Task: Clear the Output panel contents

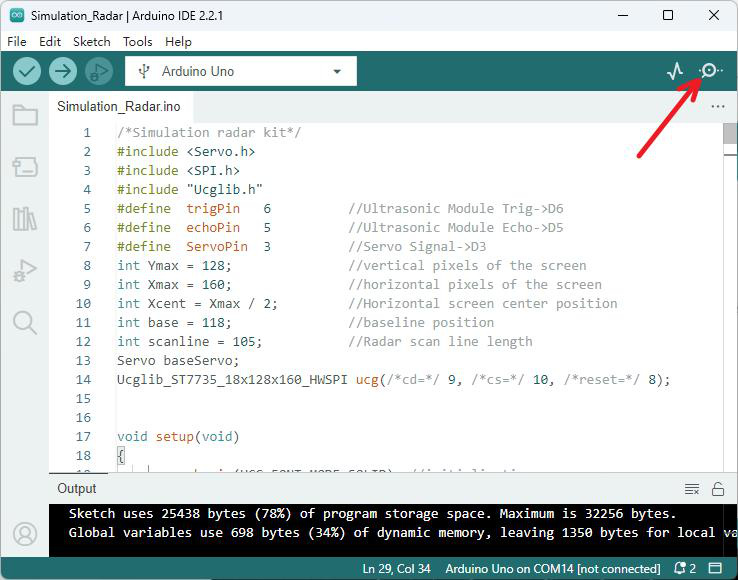Action: (691, 489)
